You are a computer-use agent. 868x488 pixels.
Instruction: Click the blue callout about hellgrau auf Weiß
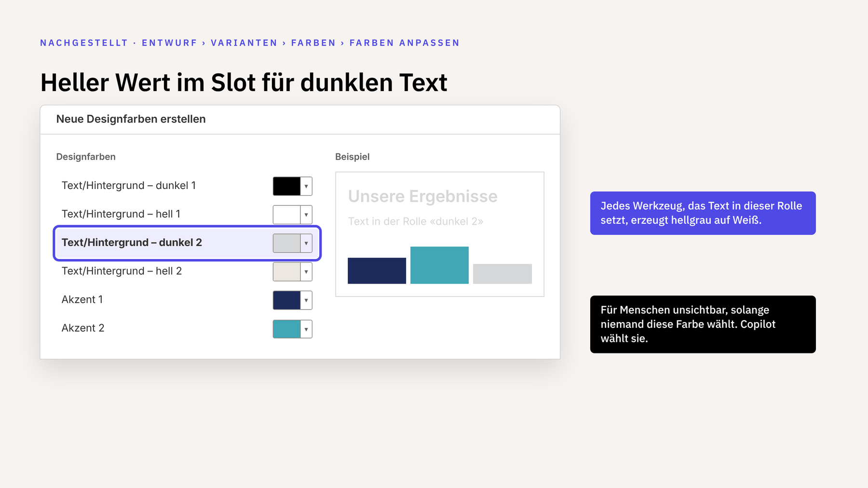703,213
